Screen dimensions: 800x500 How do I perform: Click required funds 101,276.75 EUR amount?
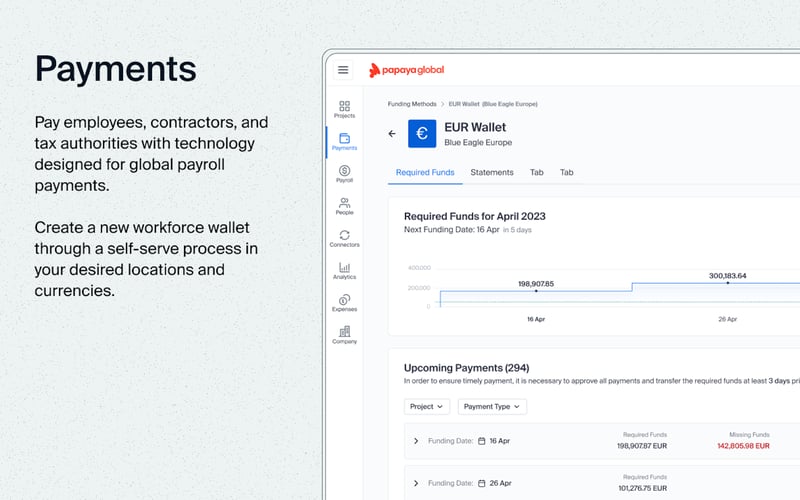(642, 488)
